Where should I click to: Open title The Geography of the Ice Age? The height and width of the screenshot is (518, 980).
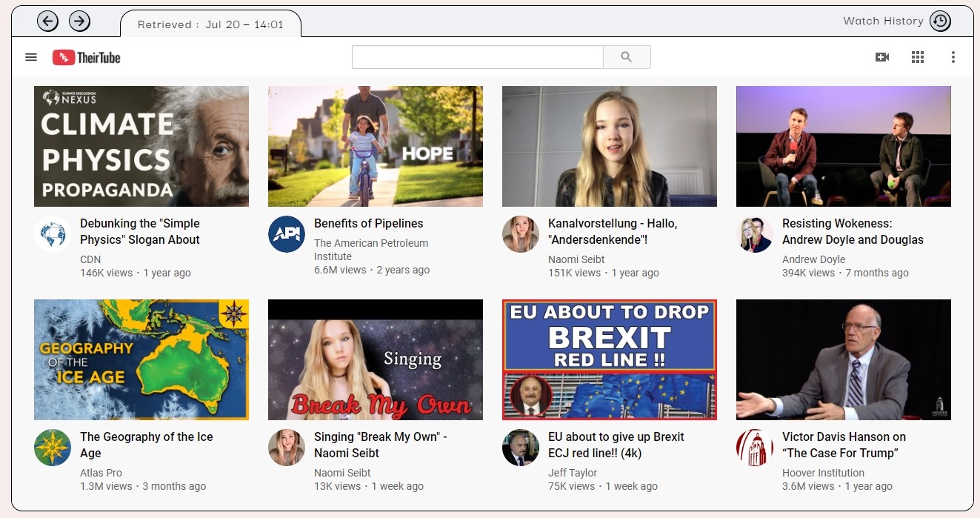[147, 445]
